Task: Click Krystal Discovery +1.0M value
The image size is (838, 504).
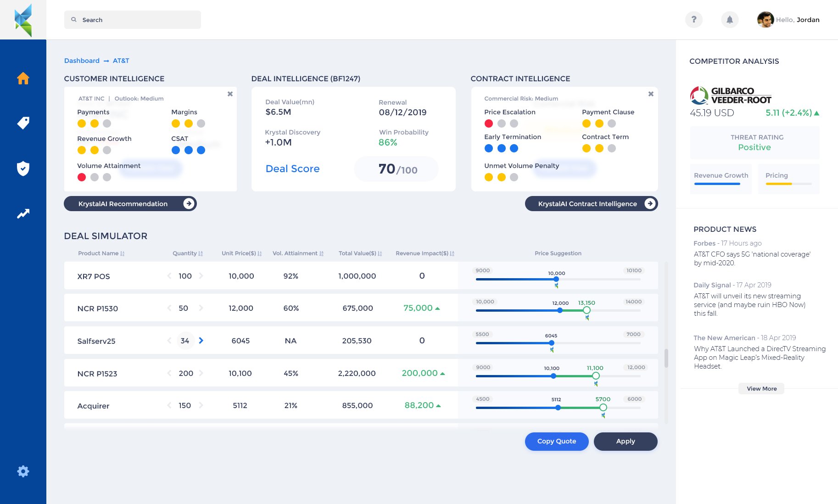Action: tap(278, 142)
